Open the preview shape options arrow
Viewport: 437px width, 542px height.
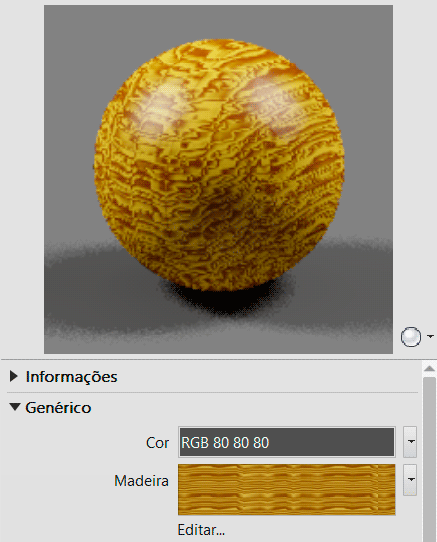(430, 336)
